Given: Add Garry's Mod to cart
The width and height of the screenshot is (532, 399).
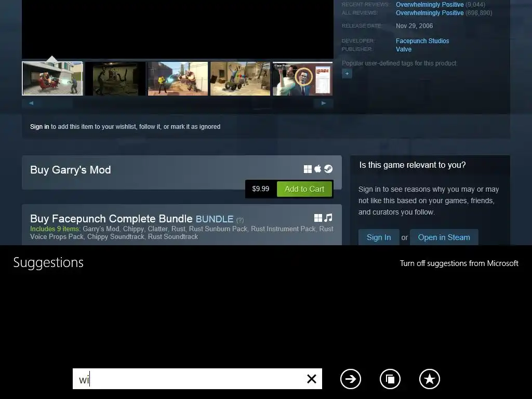Looking at the screenshot, I should point(304,189).
